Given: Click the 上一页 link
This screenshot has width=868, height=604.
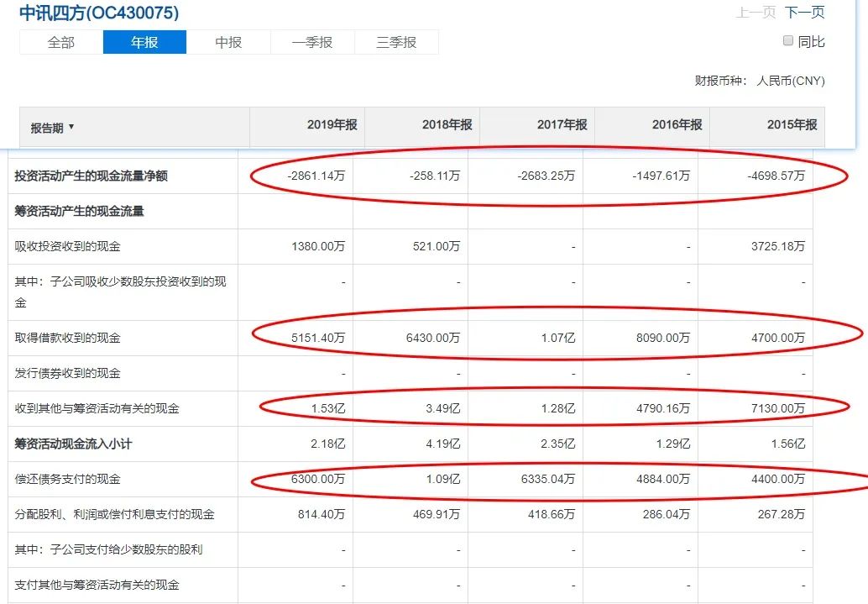Looking at the screenshot, I should (756, 13).
